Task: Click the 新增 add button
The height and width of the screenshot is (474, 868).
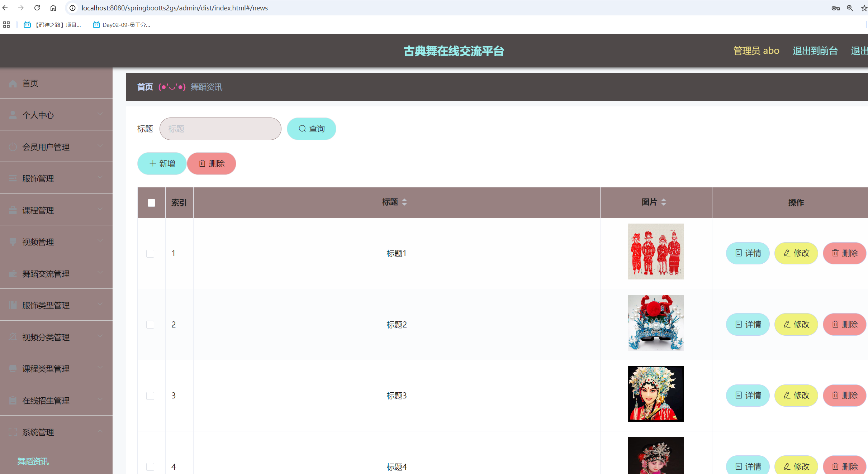Action: point(162,163)
